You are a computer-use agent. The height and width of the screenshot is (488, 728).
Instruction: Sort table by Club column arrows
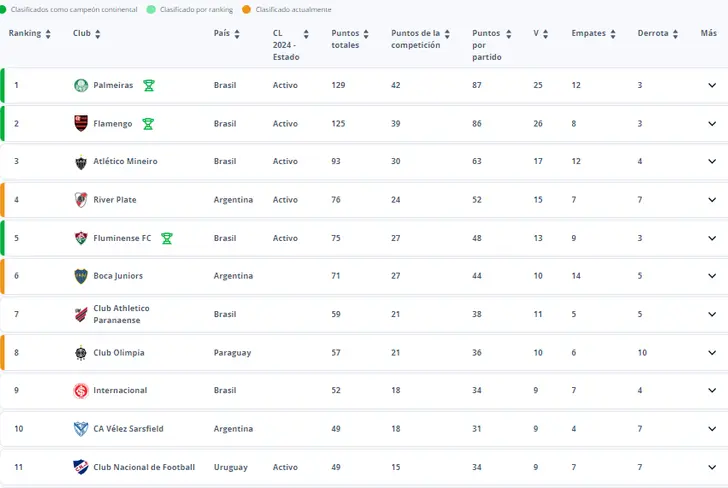[98, 33]
